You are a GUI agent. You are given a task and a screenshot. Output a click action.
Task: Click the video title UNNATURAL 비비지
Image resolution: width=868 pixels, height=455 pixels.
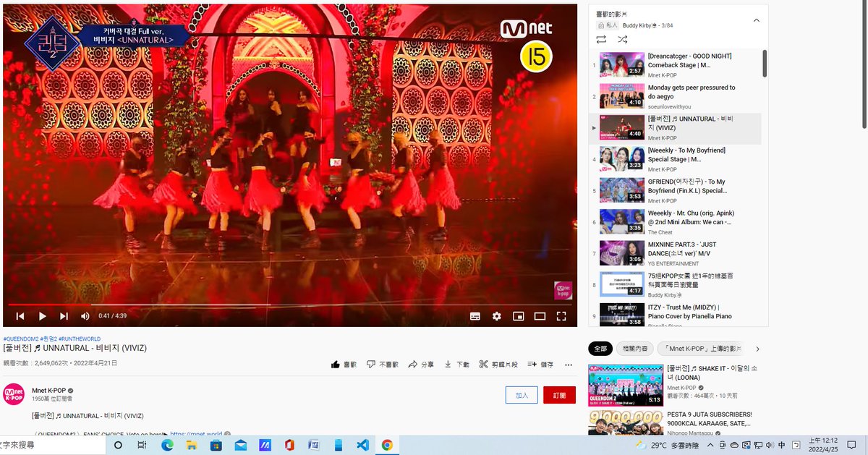pyautogui.click(x=75, y=348)
